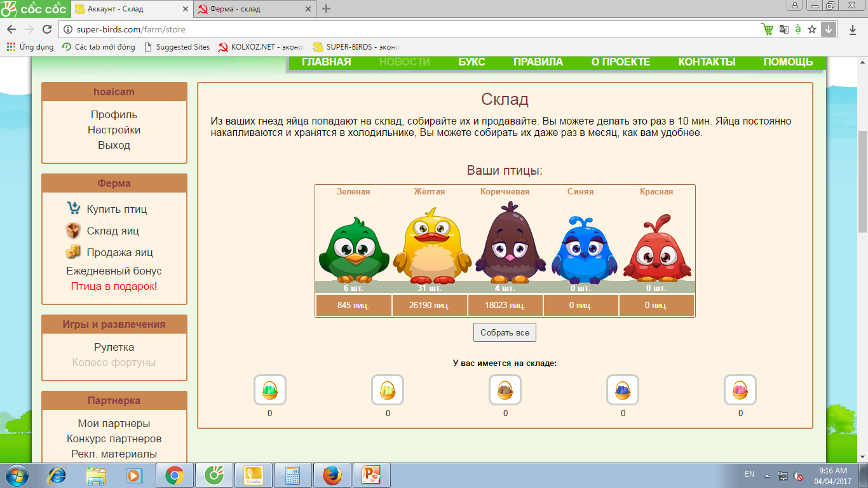The width and height of the screenshot is (868, 488).
Task: Open ПРАВИЛА in the site navigation
Action: (538, 62)
